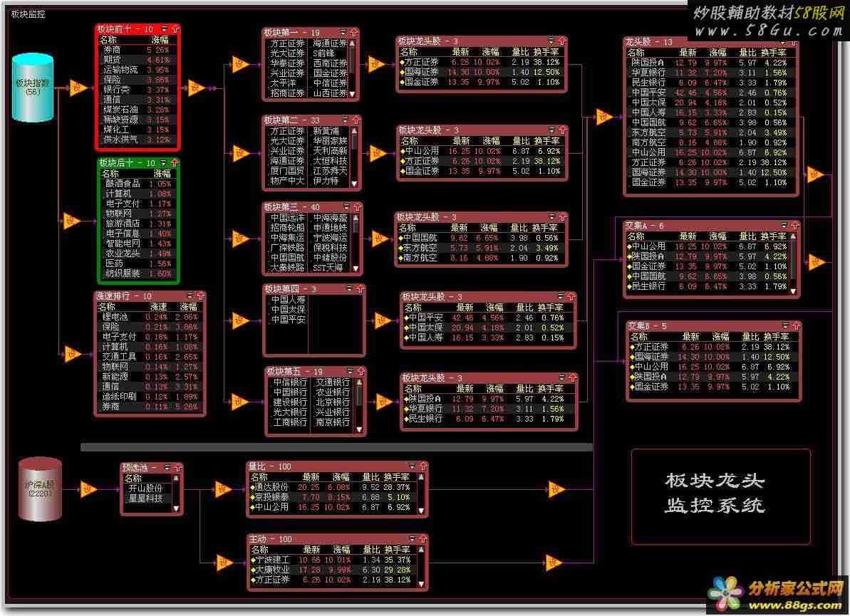Select 纺织服装 row in 板块后十 list
Screen dimensions: 850x616
click(138, 273)
